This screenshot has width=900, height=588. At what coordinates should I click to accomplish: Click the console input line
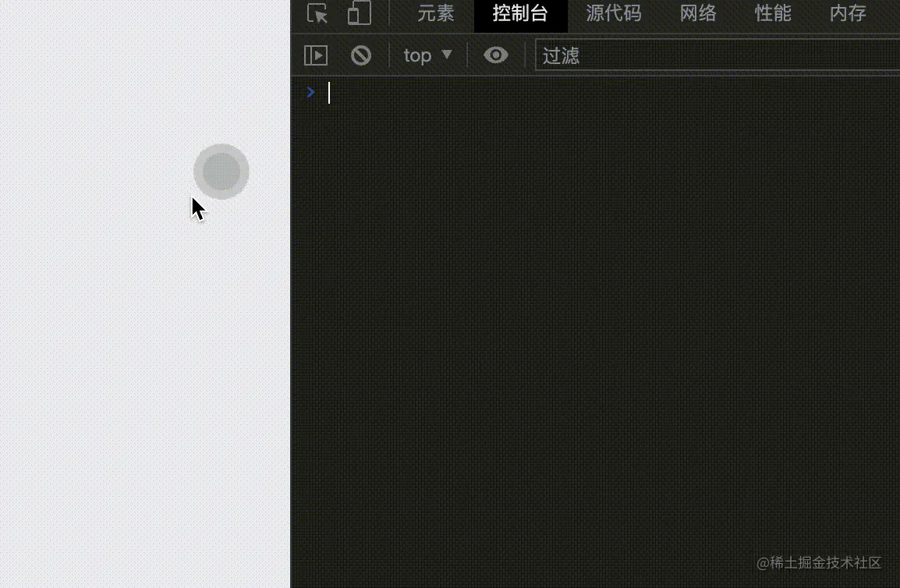390,92
